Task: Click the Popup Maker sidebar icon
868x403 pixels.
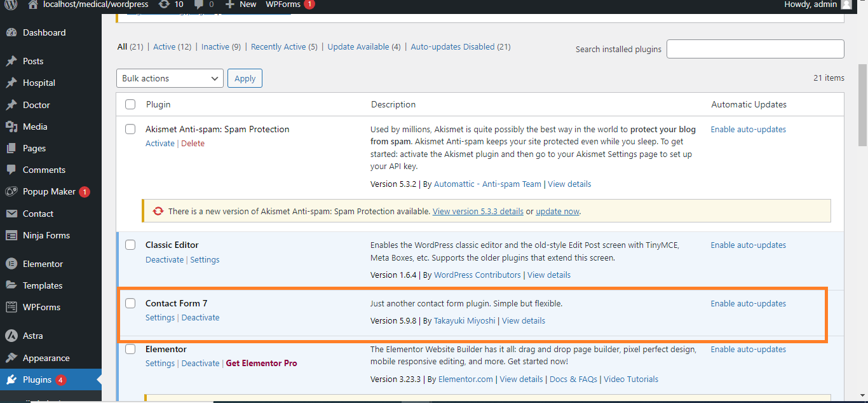Action: [x=11, y=192]
